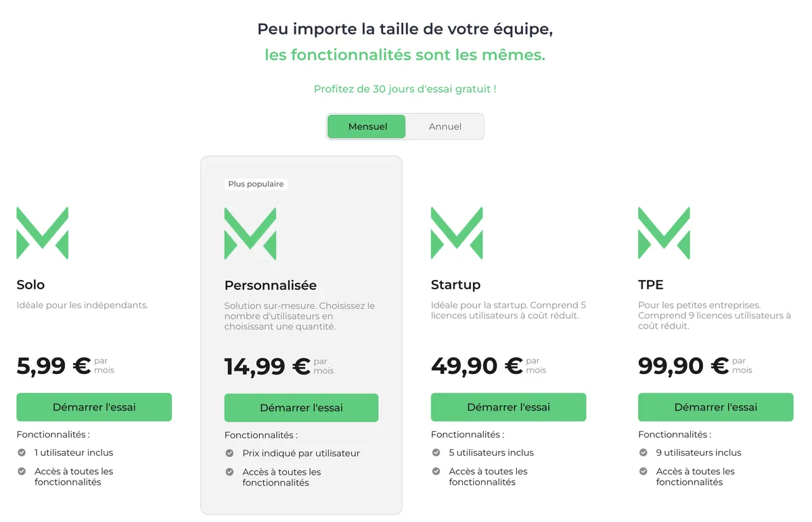Click checkmark icon beside '5 utilisateurs inclus'
This screenshot has height=522, width=812.
click(436, 452)
